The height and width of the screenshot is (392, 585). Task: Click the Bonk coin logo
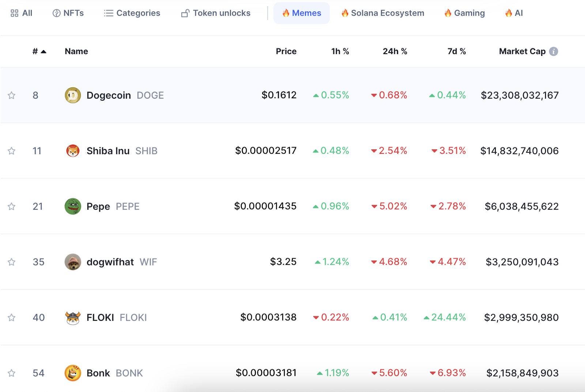[73, 373]
